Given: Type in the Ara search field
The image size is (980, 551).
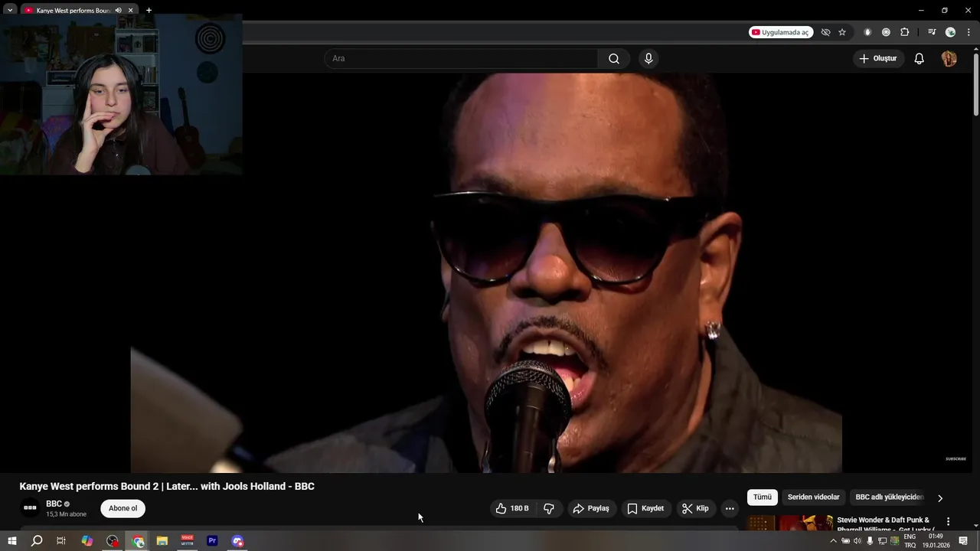Looking at the screenshot, I should (x=462, y=59).
